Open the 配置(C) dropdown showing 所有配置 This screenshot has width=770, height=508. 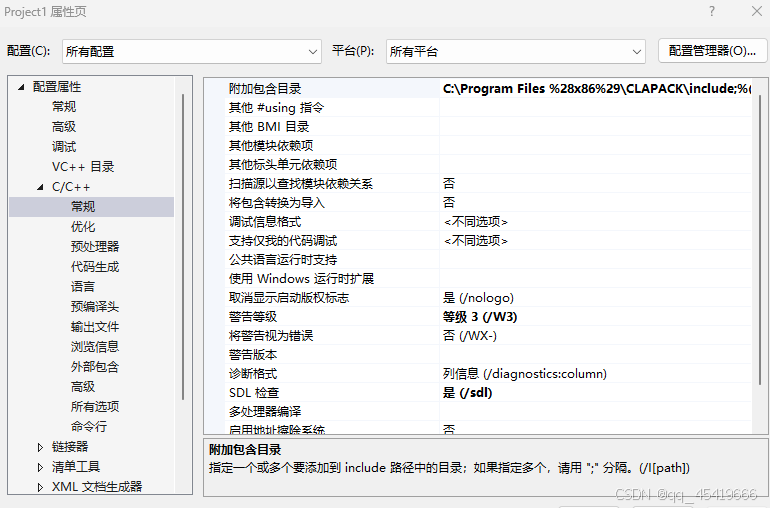click(x=192, y=52)
